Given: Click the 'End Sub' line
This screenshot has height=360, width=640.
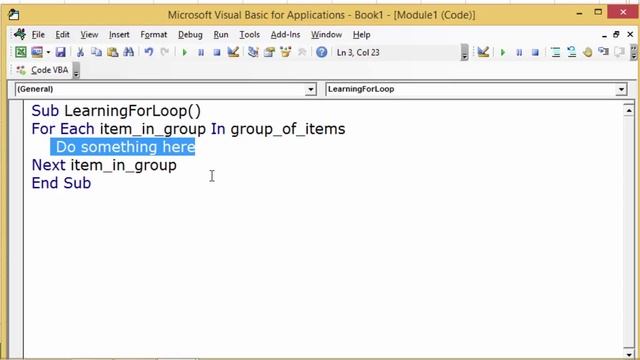Looking at the screenshot, I should pyautogui.click(x=61, y=183).
